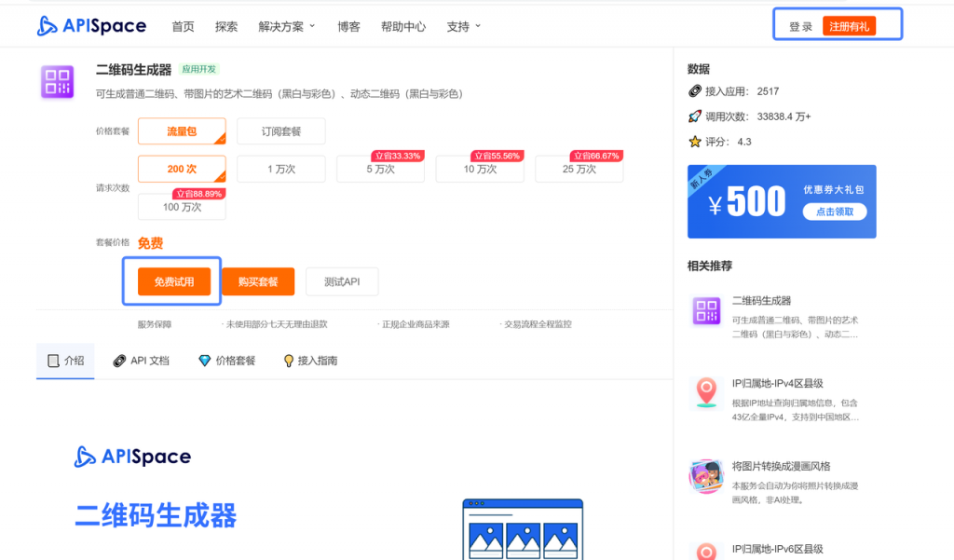Click the purple QR code generator app icon
This screenshot has height=560, width=954.
(x=57, y=79)
